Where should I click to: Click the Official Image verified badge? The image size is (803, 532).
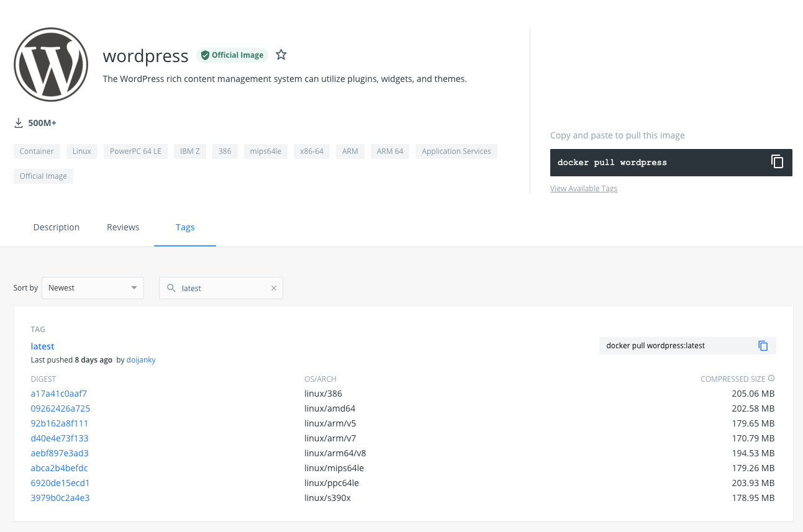(x=232, y=55)
